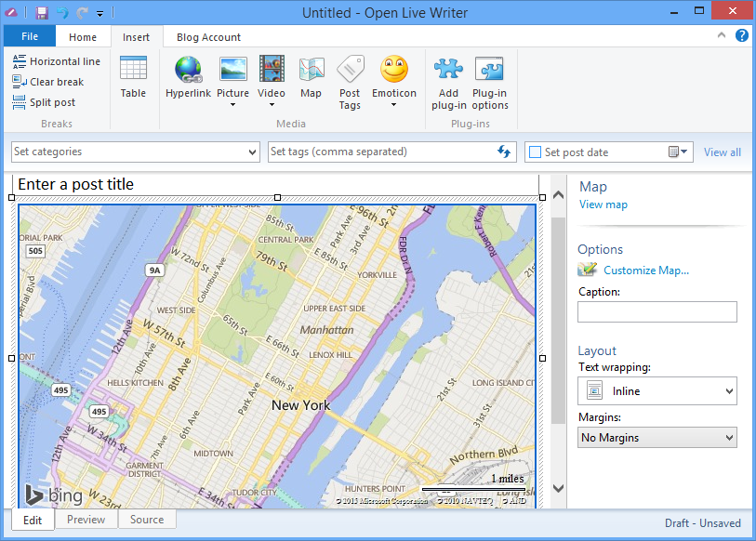
Task: Undo the last action
Action: pos(62,12)
